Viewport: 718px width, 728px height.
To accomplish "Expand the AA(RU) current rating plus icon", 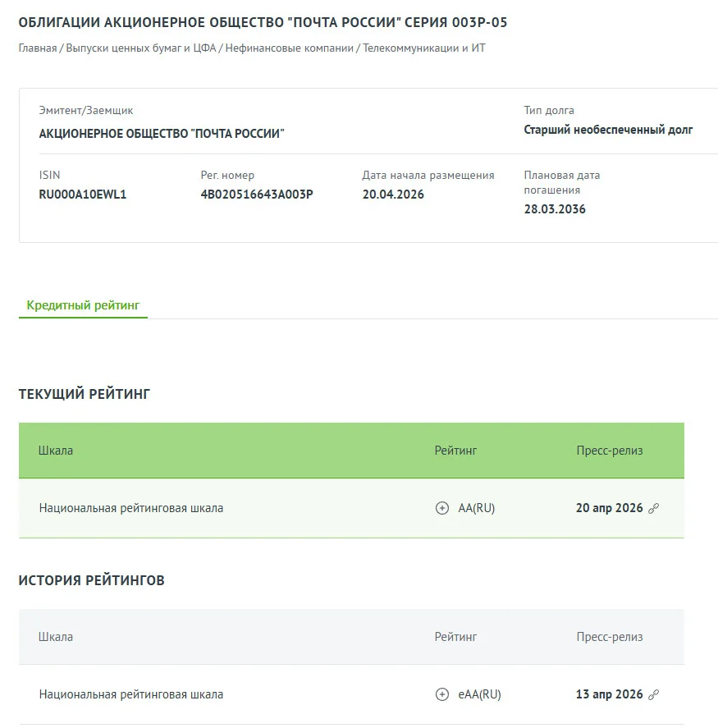I will (x=441, y=508).
